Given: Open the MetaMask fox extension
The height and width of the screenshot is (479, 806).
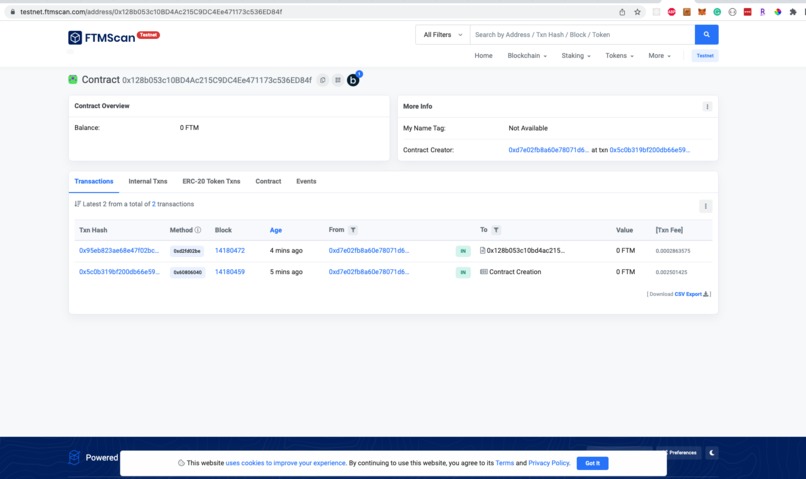Looking at the screenshot, I should click(x=702, y=12).
